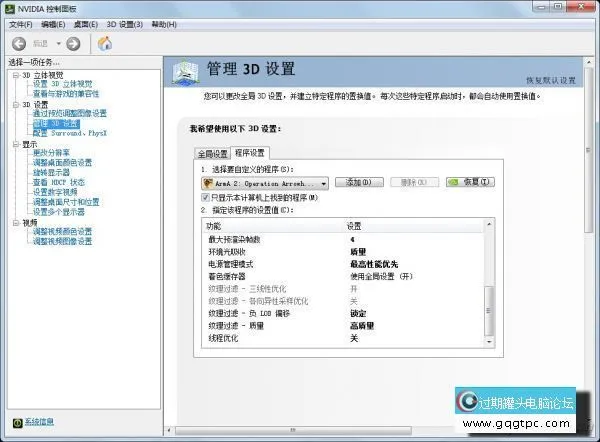Open the 3D 设置(3) menu
Viewport: 600px width, 442px height.
tap(125, 24)
